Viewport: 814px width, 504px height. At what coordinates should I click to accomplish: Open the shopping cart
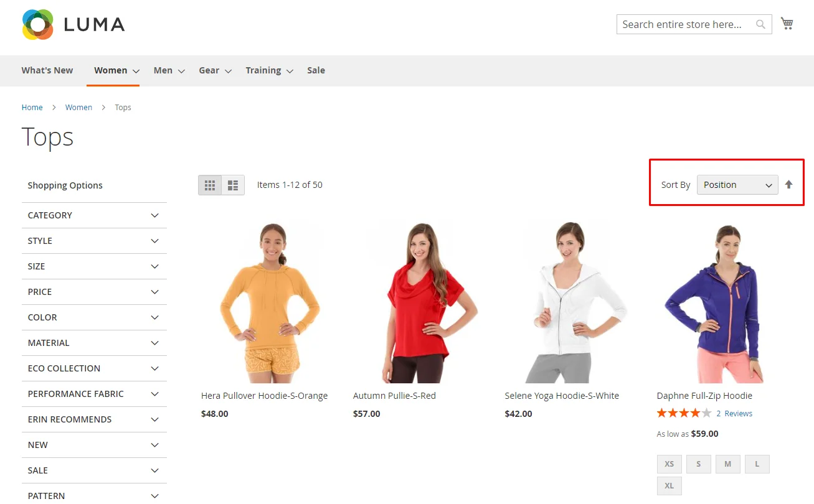787,24
